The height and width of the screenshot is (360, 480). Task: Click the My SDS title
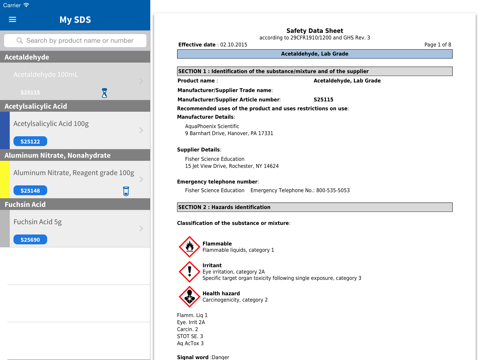pyautogui.click(x=75, y=20)
